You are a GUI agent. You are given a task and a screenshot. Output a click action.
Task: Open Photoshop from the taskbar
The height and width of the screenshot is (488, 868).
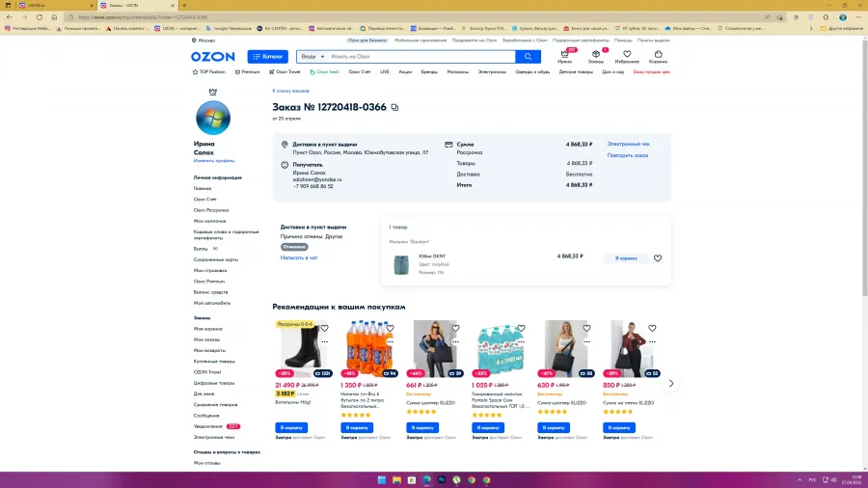pyautogui.click(x=441, y=479)
